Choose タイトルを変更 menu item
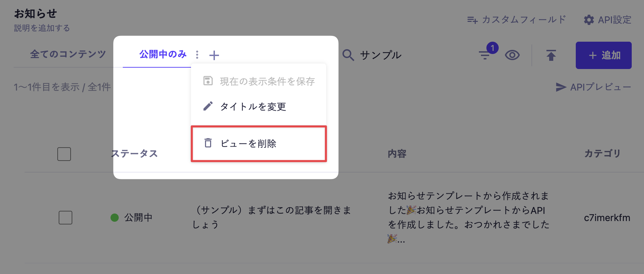The image size is (644, 274). tap(253, 107)
